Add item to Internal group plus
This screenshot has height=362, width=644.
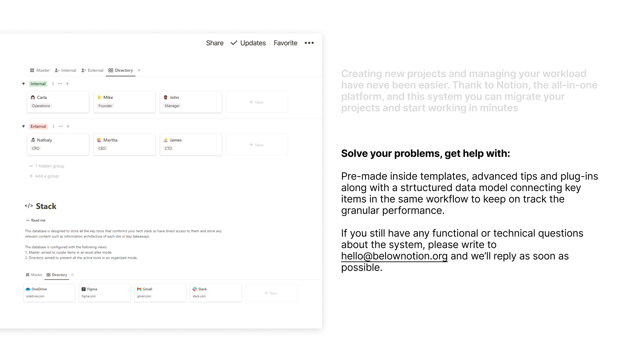tap(67, 84)
